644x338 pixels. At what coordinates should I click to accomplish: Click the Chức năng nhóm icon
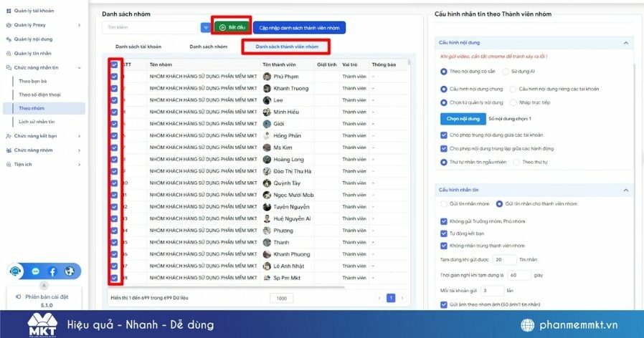9,150
